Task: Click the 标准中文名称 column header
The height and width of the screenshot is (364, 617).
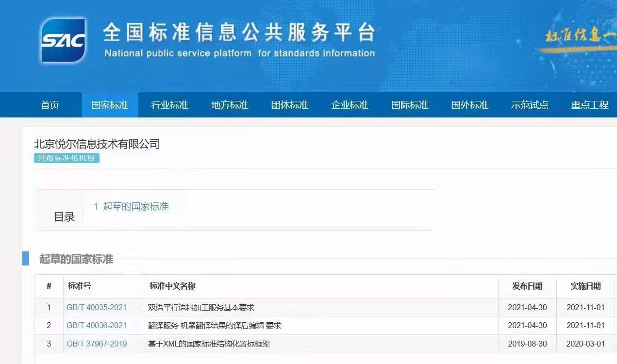Action: click(x=167, y=286)
